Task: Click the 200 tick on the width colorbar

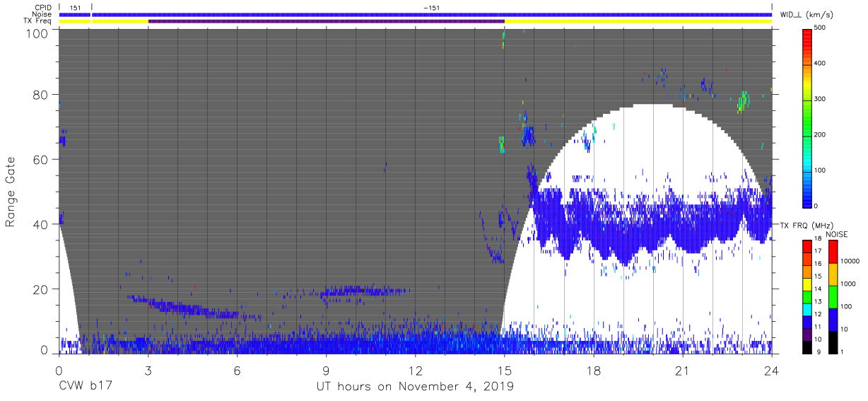Action: tap(821, 134)
